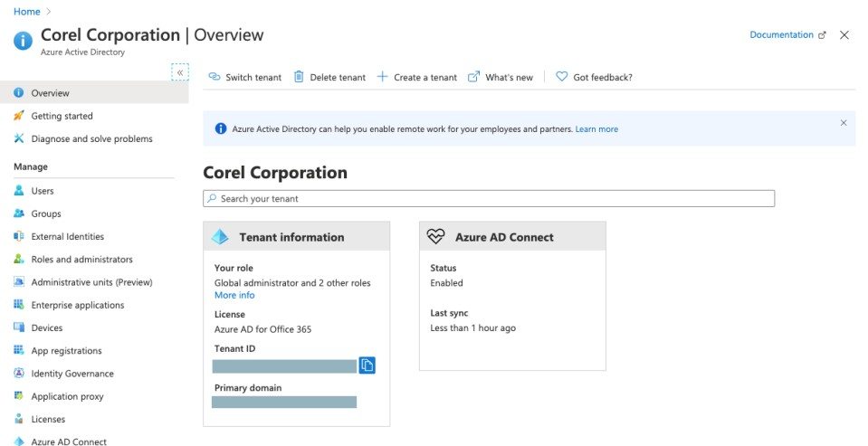Click the Switch tenant icon
868x446 pixels.
coord(215,77)
